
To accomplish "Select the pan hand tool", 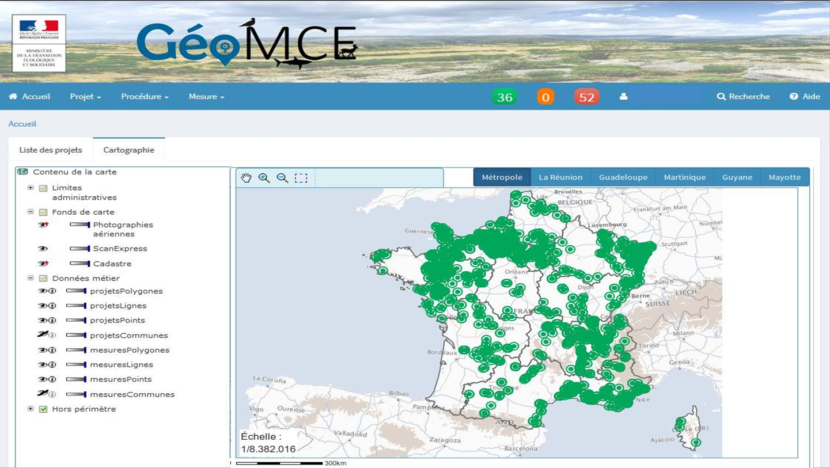I will pos(246,178).
